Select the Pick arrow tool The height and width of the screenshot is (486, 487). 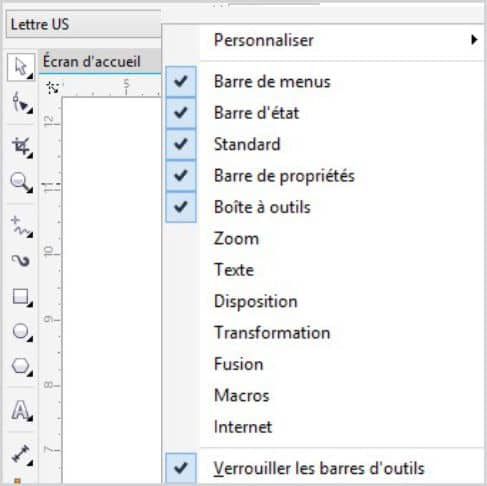pos(21,67)
